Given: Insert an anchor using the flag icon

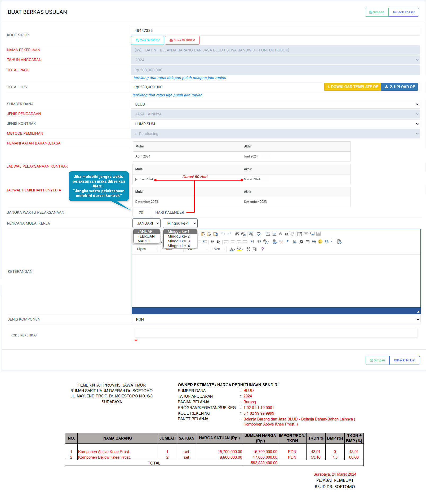Looking at the screenshot, I should [x=287, y=242].
